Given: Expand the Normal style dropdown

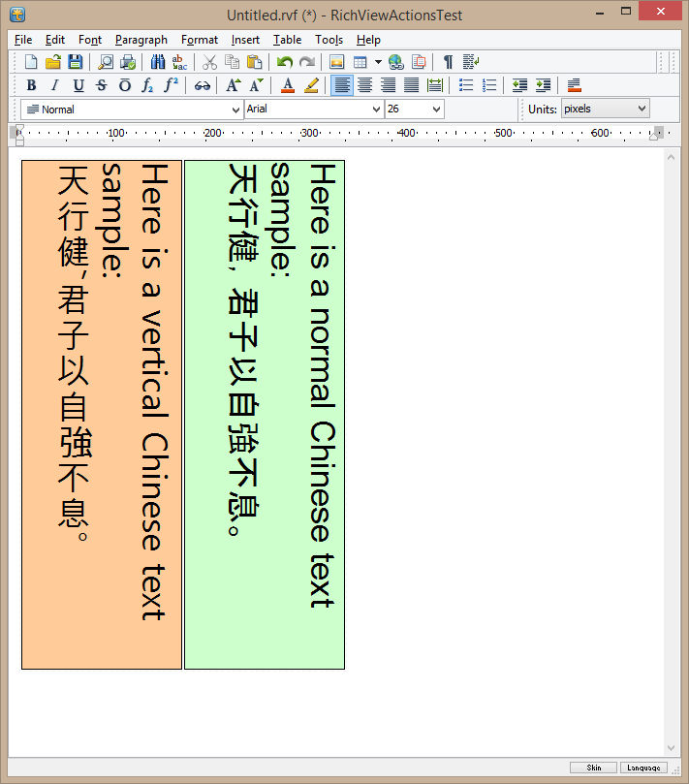Looking at the screenshot, I should click(x=235, y=110).
